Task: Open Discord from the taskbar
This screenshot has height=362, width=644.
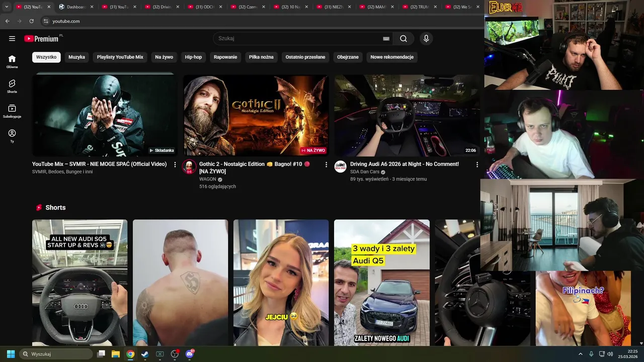Action: click(x=190, y=354)
